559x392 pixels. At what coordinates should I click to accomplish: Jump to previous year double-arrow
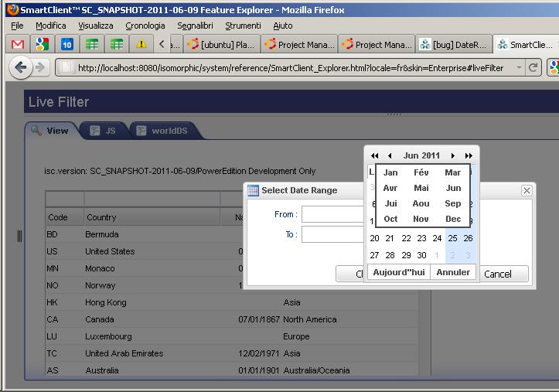pos(375,156)
